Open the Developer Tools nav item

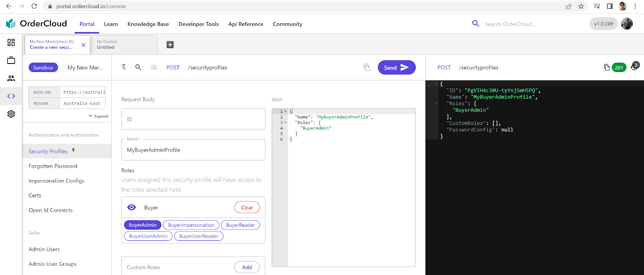[198, 24]
